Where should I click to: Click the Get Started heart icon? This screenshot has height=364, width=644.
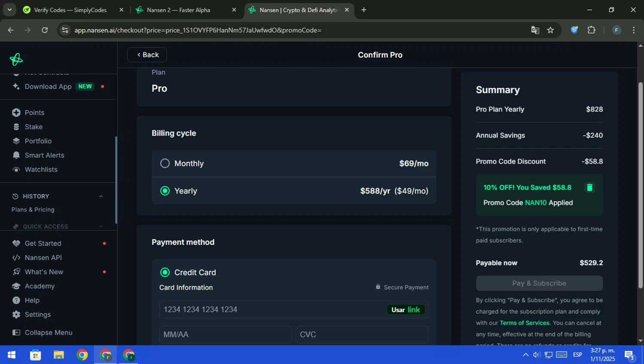click(x=16, y=243)
